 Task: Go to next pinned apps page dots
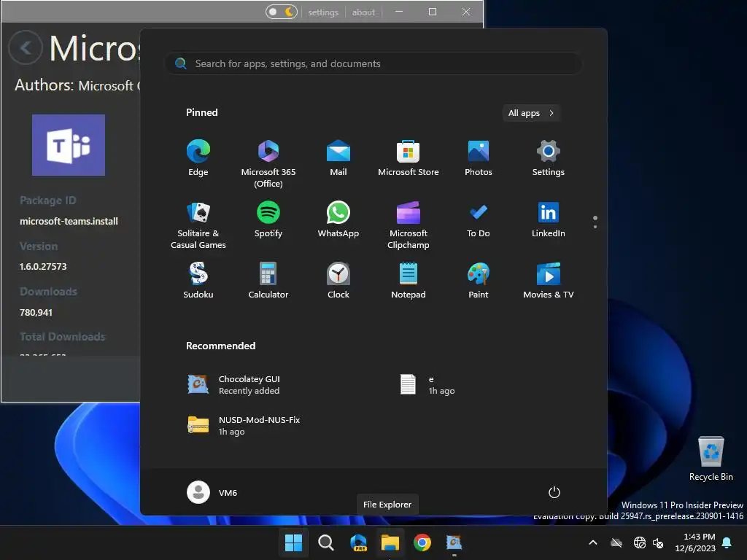click(595, 222)
